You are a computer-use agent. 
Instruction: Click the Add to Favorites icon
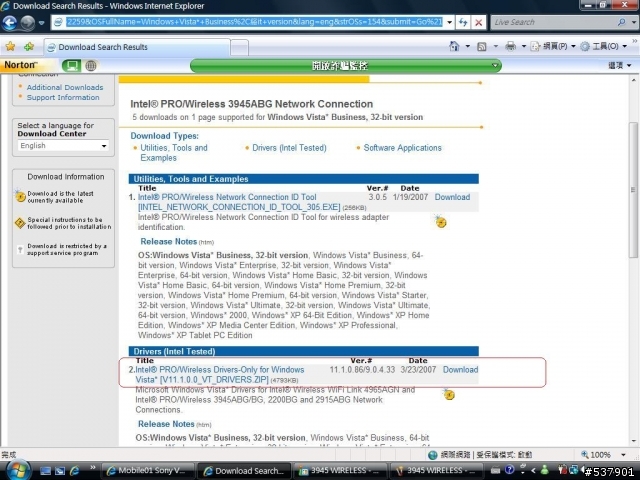coord(29,47)
